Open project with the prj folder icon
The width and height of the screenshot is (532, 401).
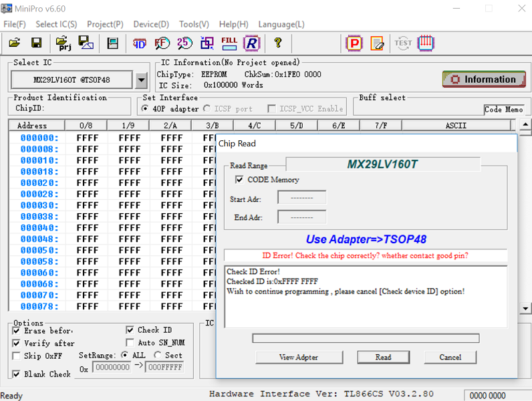click(64, 43)
